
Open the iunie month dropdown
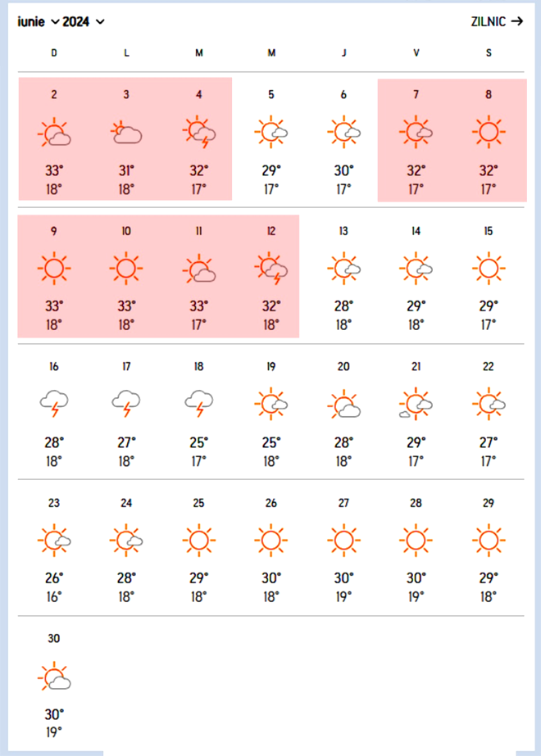point(39,21)
